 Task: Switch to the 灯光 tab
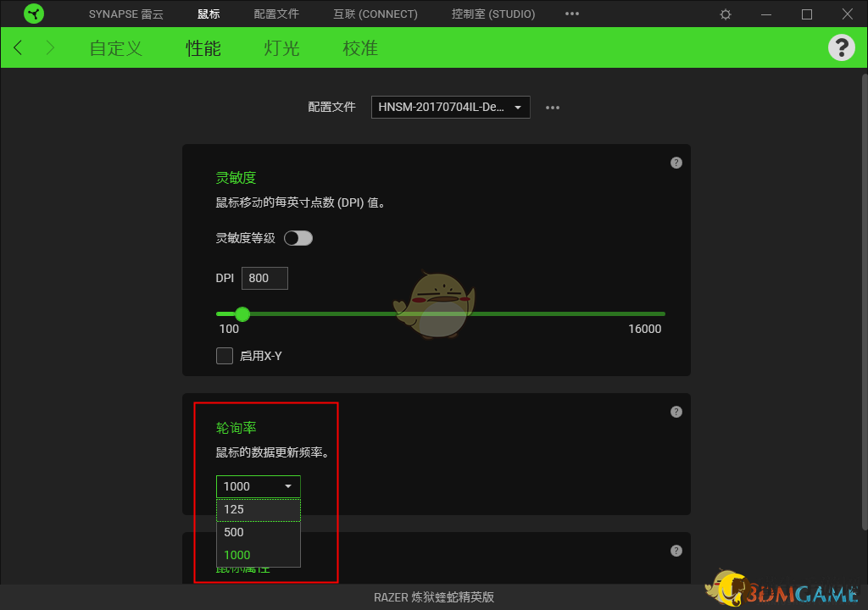(281, 48)
